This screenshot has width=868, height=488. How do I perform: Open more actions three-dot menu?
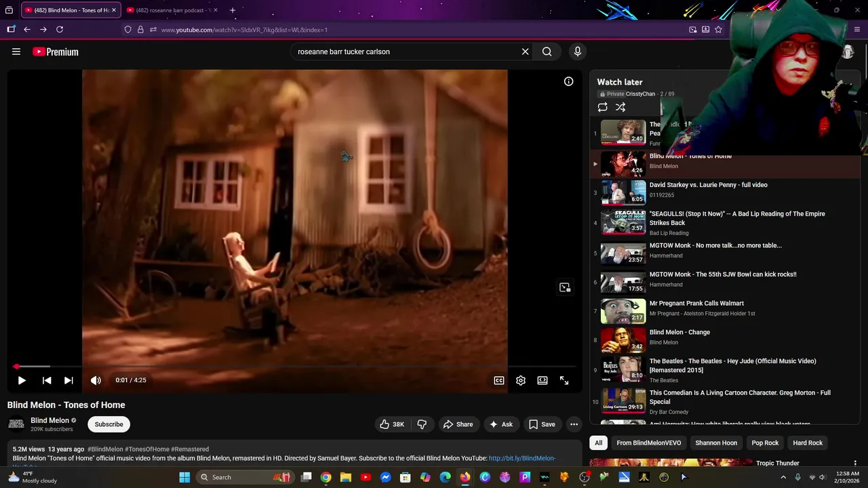pyautogui.click(x=574, y=424)
